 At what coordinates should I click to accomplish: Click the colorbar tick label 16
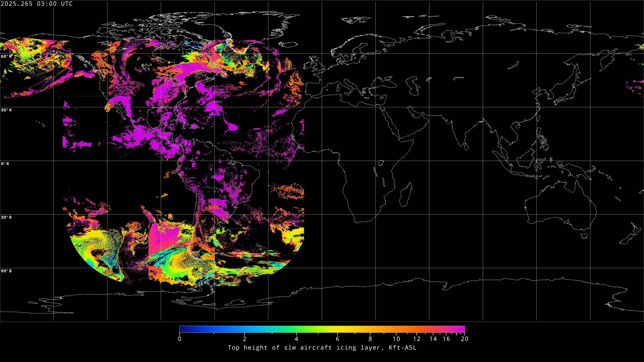tap(446, 339)
